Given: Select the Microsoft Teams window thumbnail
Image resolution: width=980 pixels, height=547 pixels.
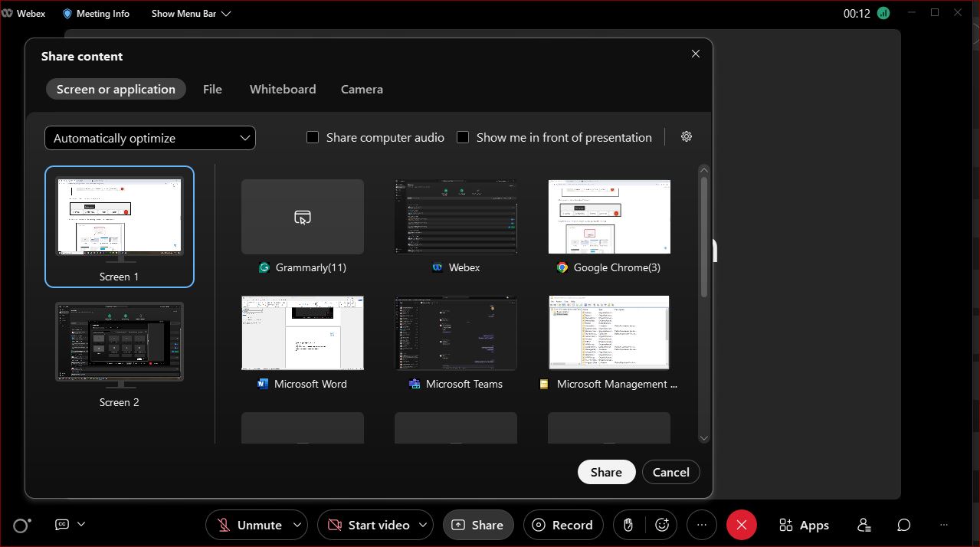Looking at the screenshot, I should pos(456,333).
